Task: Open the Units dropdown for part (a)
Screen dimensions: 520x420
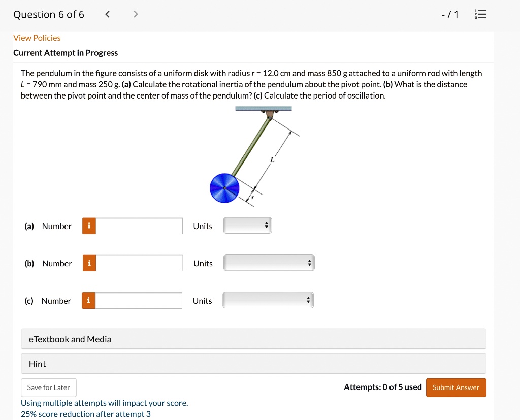Action: (247, 225)
